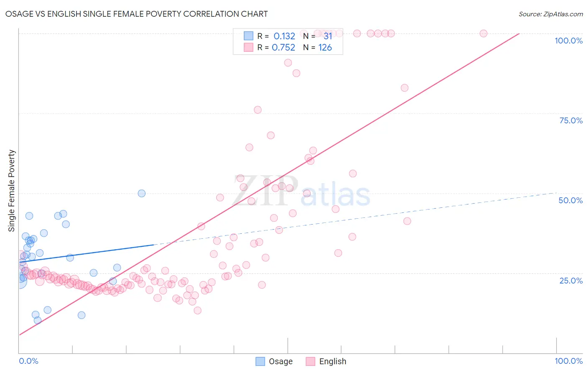Screen dimensions: 588x373
Task: Click the pink English legend swatch
Action: pos(310,361)
